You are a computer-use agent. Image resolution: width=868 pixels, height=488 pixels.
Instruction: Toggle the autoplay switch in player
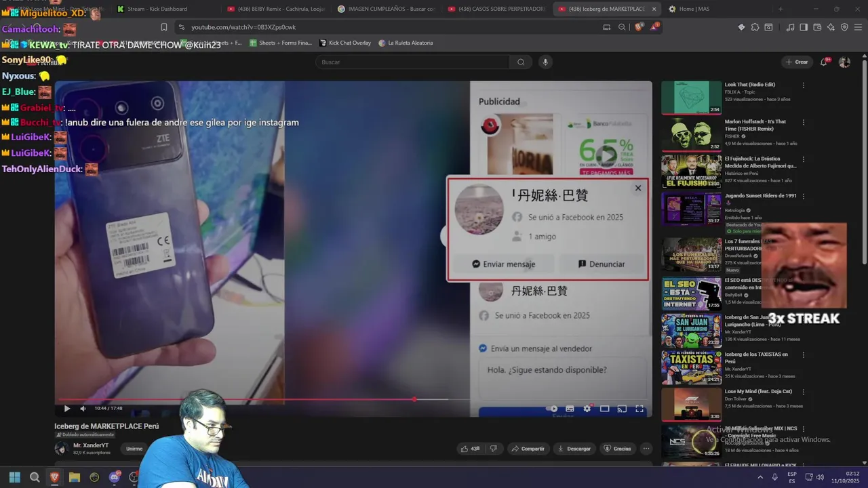[553, 409]
